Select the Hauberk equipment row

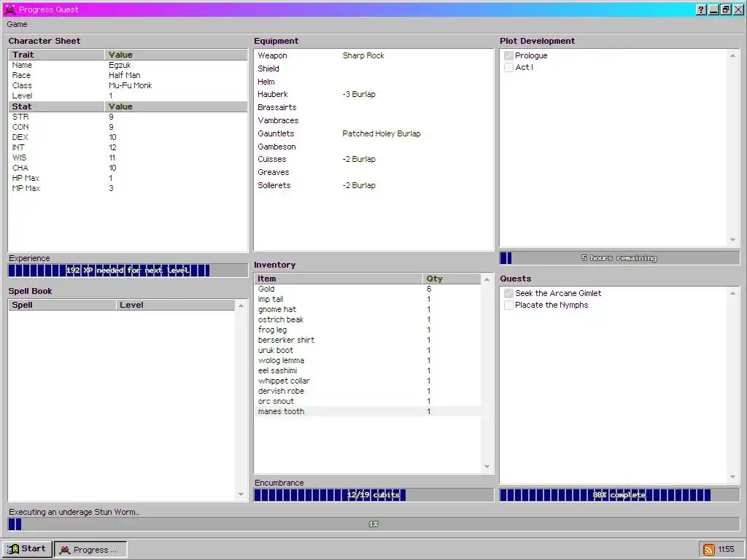(373, 94)
